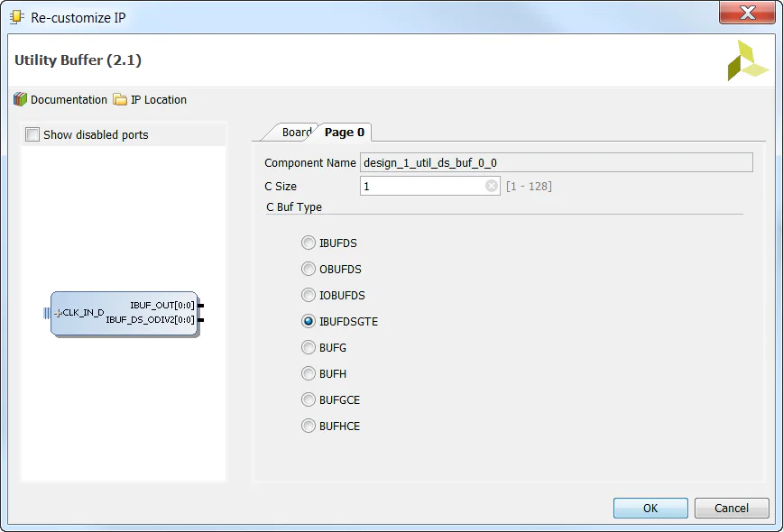This screenshot has height=532, width=783.
Task: Enable Show disabled ports
Action: tap(32, 133)
